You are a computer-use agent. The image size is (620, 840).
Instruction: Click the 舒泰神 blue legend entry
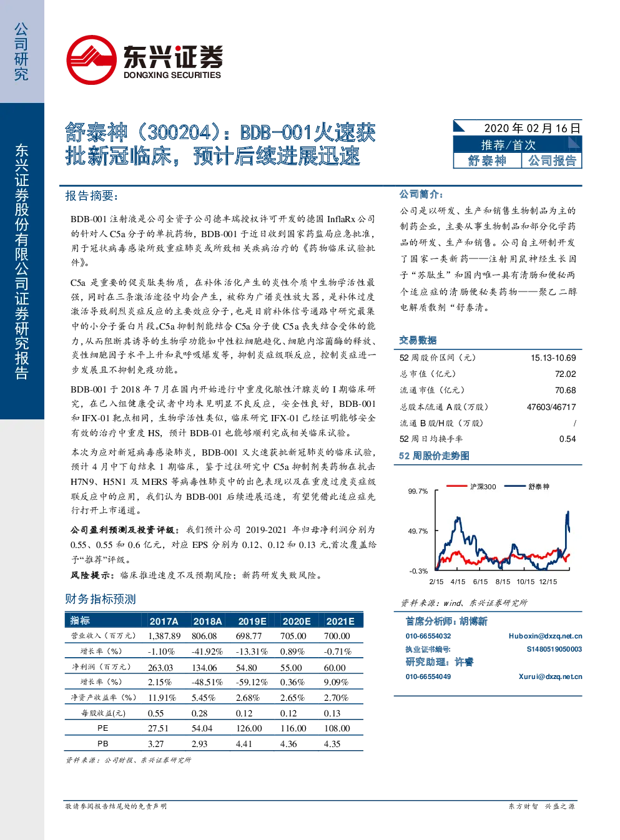click(x=527, y=487)
